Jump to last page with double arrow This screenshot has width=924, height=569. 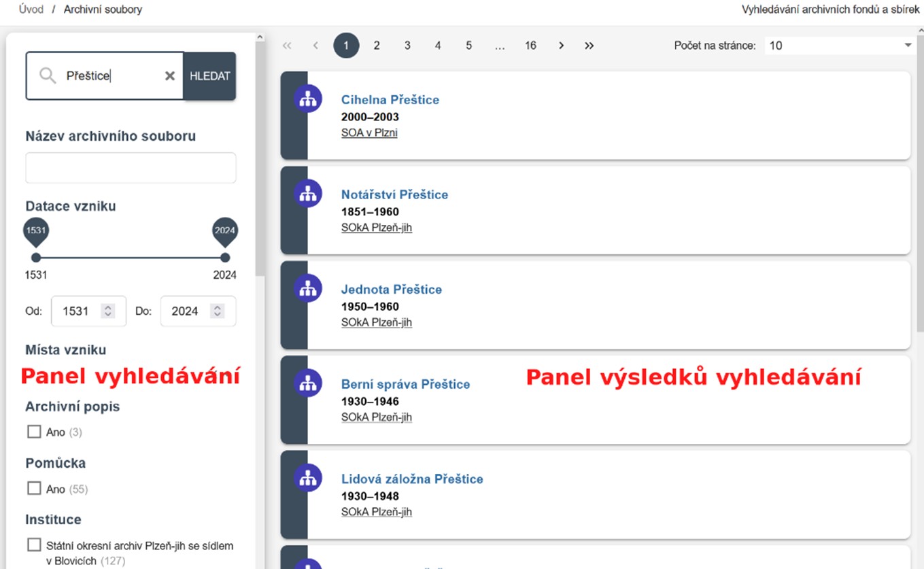coord(589,46)
